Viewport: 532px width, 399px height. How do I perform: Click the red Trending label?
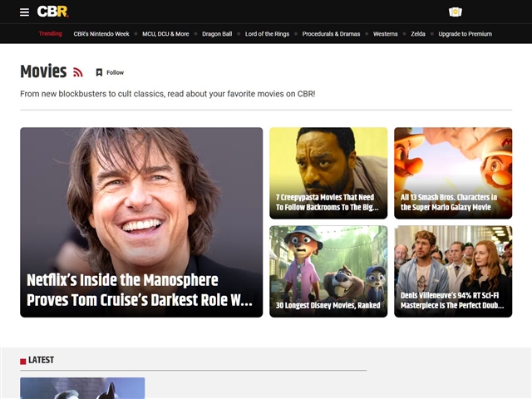coord(50,33)
